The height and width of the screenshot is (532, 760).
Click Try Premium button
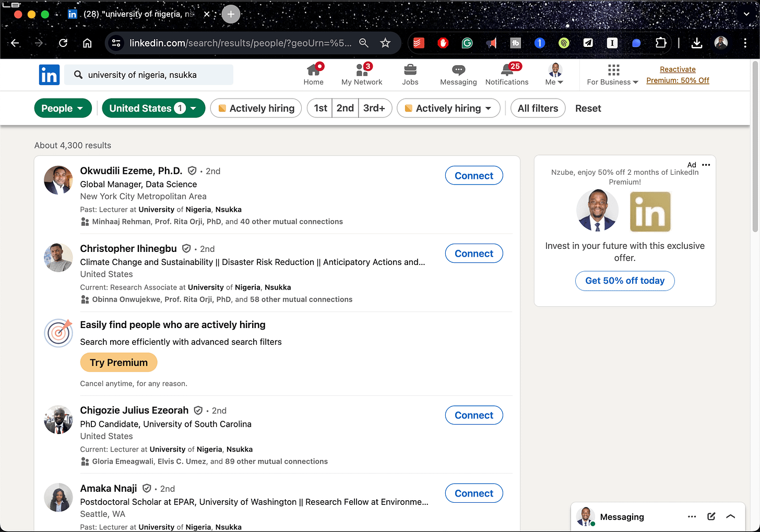coord(118,362)
